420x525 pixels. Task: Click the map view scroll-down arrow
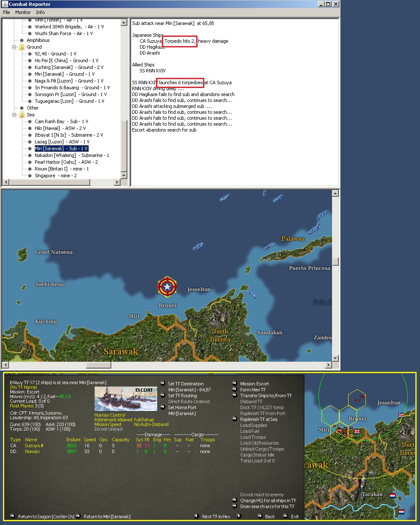coord(335,358)
